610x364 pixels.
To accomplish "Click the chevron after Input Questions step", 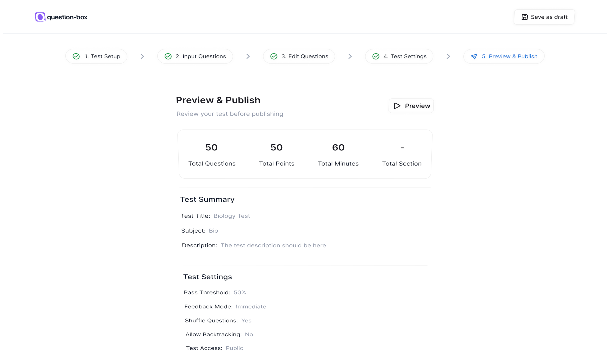I will pyautogui.click(x=248, y=57).
